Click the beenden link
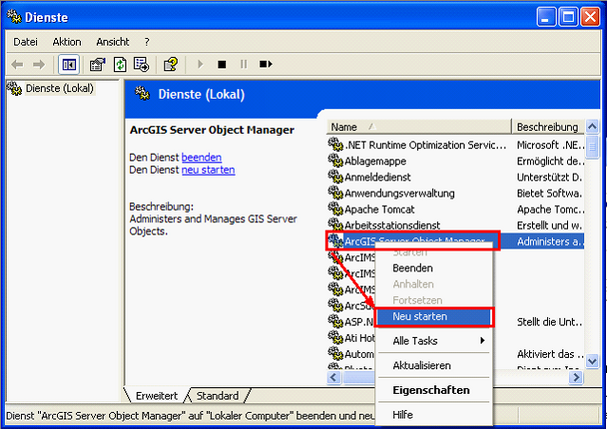 tap(201, 158)
